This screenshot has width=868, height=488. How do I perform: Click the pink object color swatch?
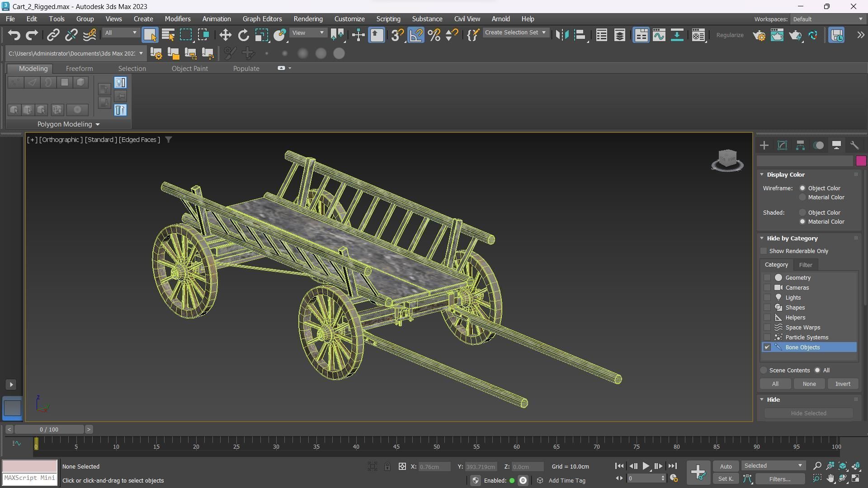tap(861, 161)
